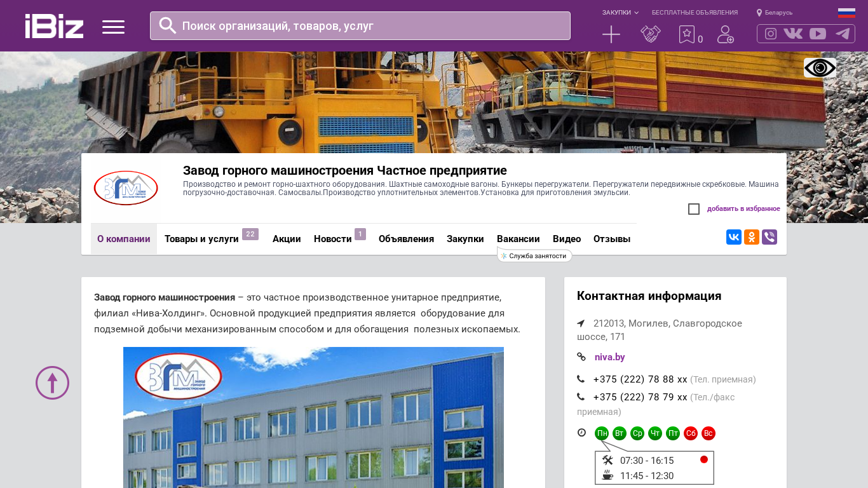Visit the Instagram page via header icon
The height and width of the screenshot is (488, 868).
pos(771,34)
